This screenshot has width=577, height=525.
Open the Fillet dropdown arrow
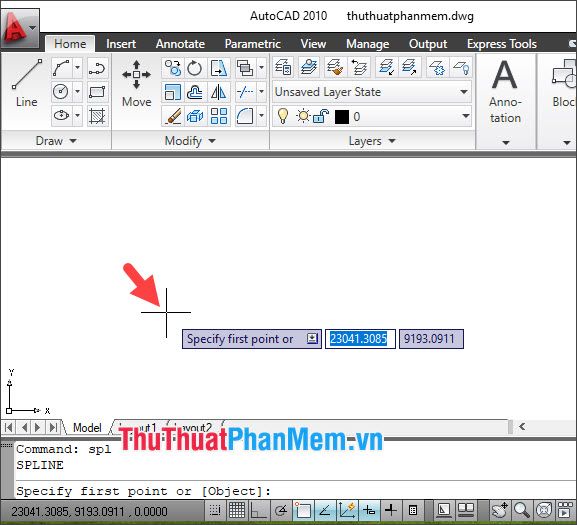tap(261, 116)
